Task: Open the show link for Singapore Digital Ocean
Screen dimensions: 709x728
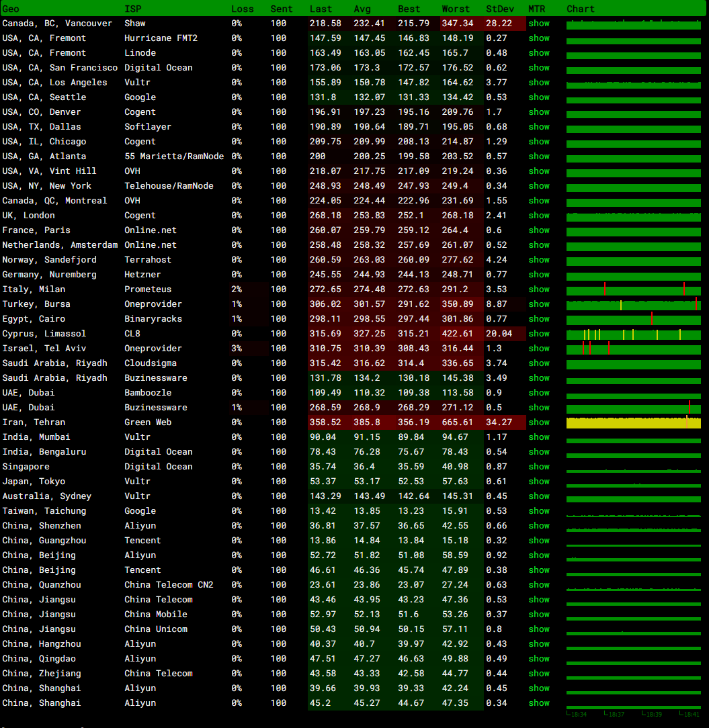Action: (x=538, y=467)
